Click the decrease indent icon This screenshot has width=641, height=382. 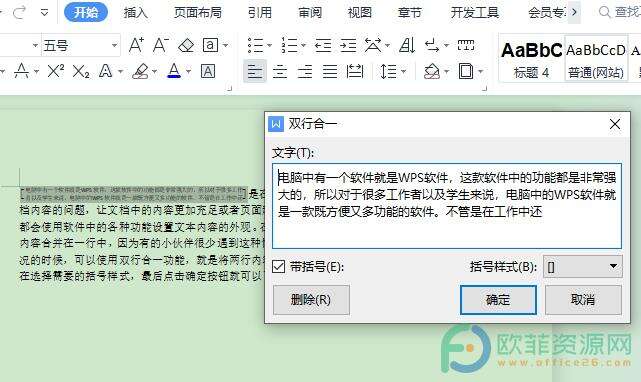point(323,45)
